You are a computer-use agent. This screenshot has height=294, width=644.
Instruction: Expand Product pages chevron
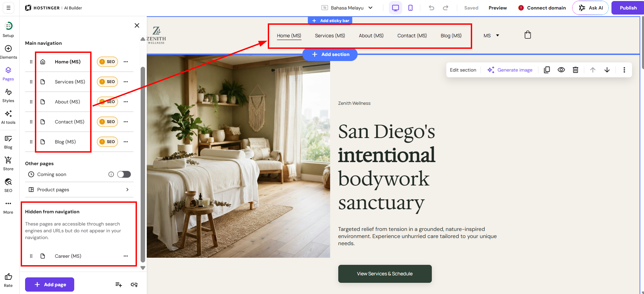point(127,190)
